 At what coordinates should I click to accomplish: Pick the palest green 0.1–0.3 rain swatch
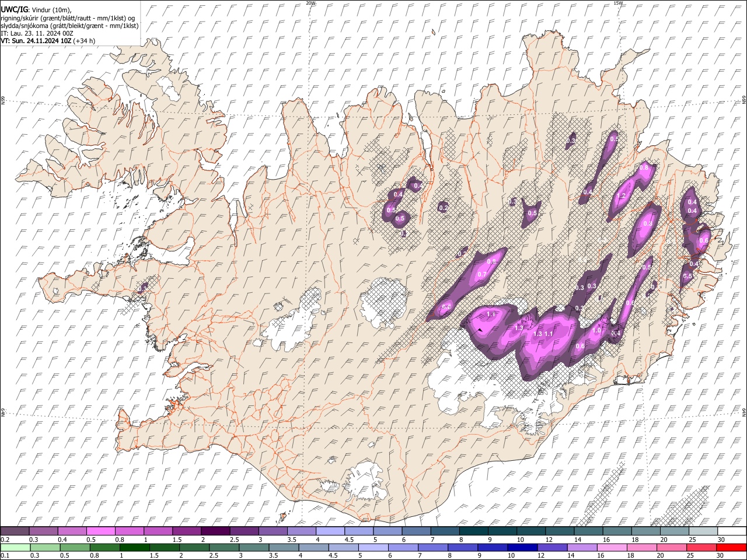click(x=15, y=547)
